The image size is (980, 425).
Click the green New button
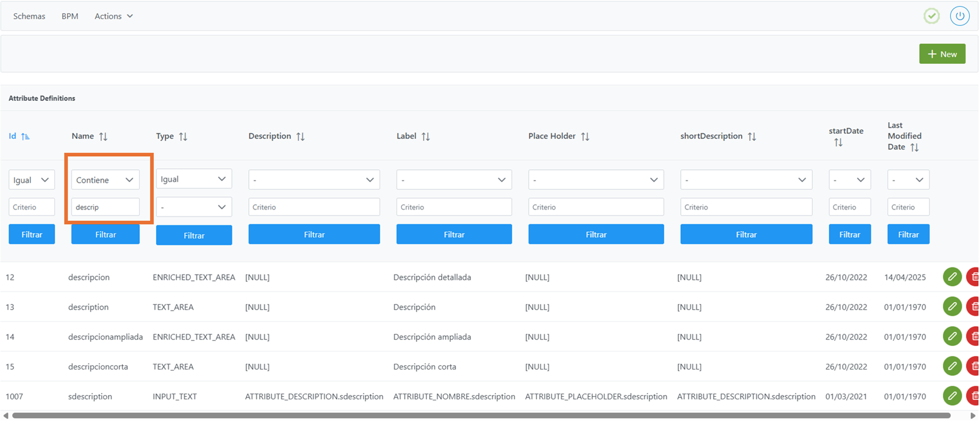pyautogui.click(x=941, y=54)
